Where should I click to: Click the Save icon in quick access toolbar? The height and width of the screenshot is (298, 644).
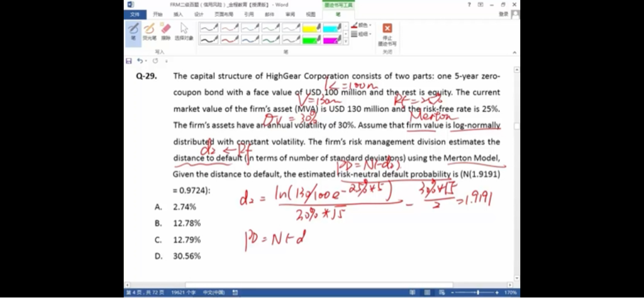(x=129, y=61)
